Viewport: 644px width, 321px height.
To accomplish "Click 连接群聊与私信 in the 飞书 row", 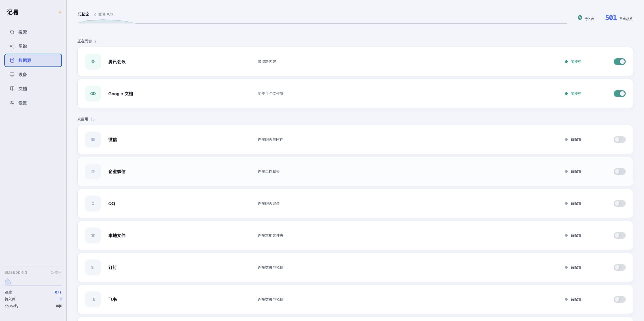I will (270, 299).
